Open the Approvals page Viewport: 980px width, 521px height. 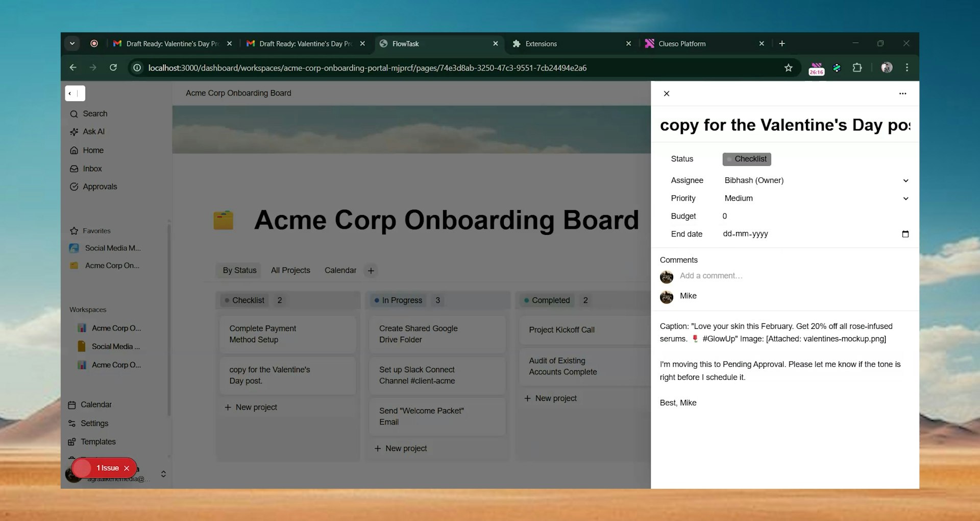click(100, 187)
